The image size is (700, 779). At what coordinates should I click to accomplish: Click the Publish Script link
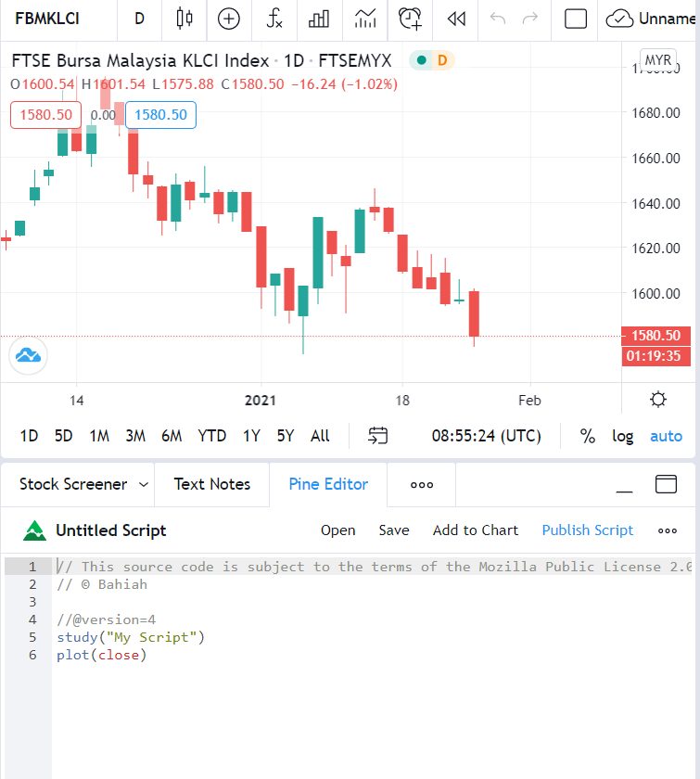coord(588,530)
